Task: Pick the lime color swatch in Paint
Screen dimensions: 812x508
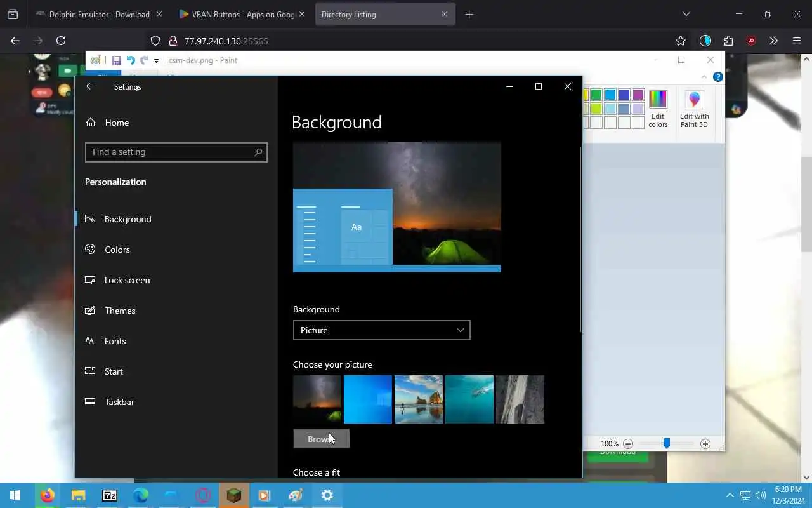Action: tap(596, 109)
